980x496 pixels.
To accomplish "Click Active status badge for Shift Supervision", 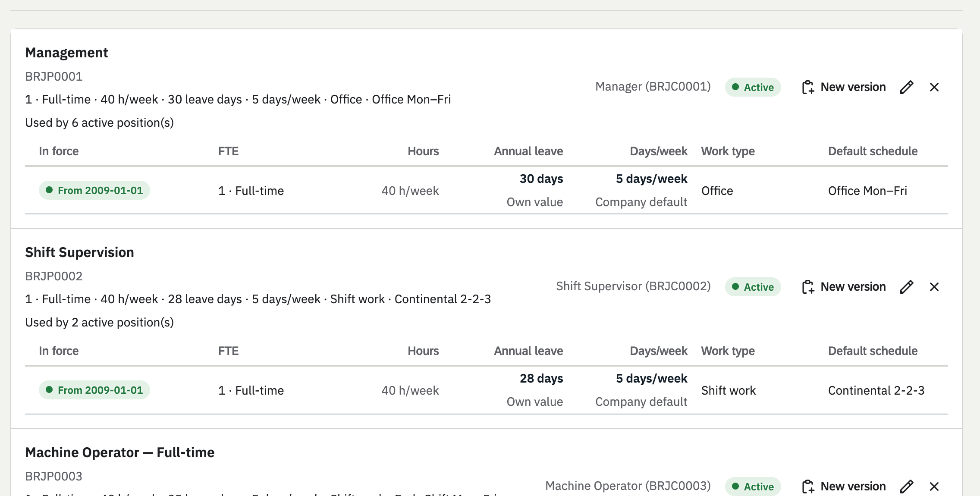I will 753,287.
